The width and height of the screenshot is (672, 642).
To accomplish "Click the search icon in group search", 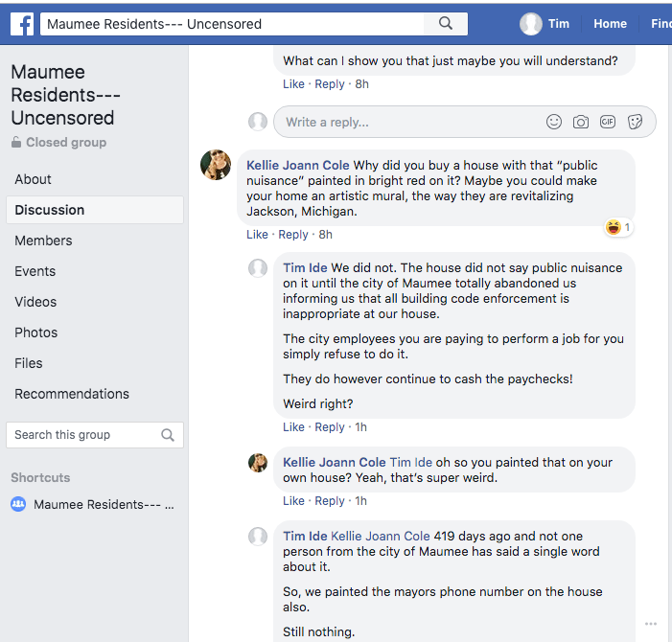I will tap(168, 435).
